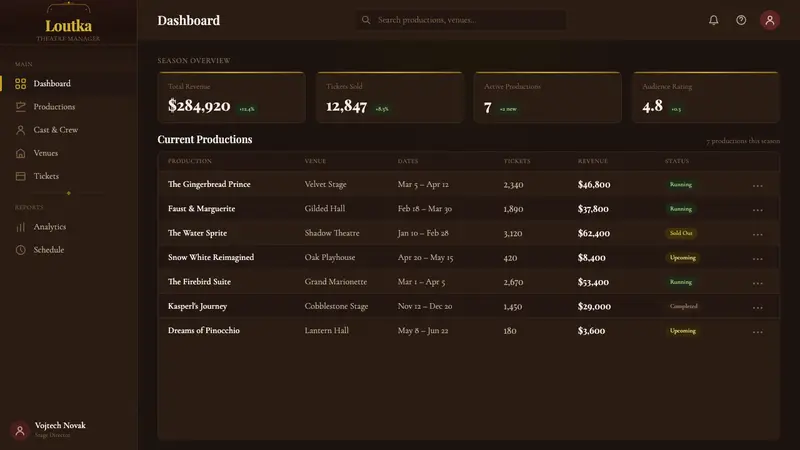Click the Lantern Hall venue cell
The height and width of the screenshot is (450, 800).
(x=327, y=331)
